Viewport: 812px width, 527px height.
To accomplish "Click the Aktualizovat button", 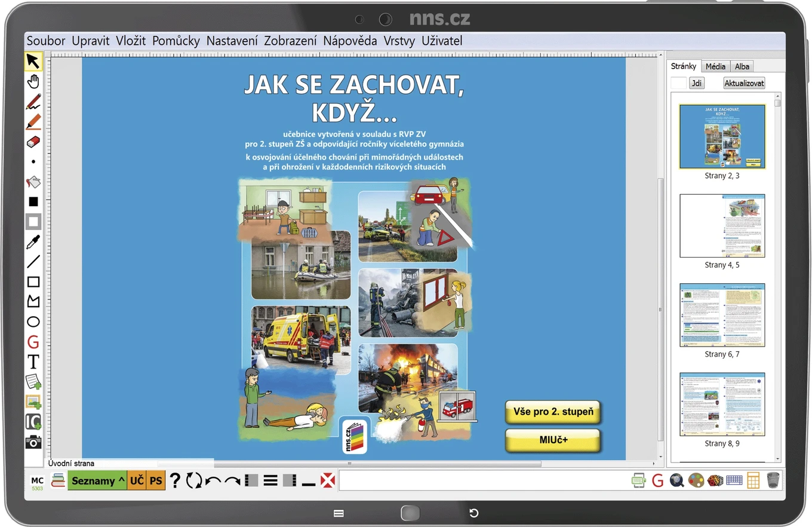I will click(744, 83).
